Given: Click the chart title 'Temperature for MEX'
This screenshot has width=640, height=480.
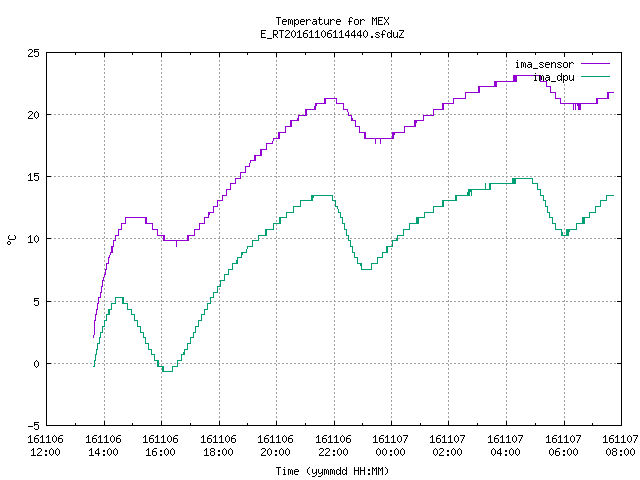Looking at the screenshot, I should [332, 21].
